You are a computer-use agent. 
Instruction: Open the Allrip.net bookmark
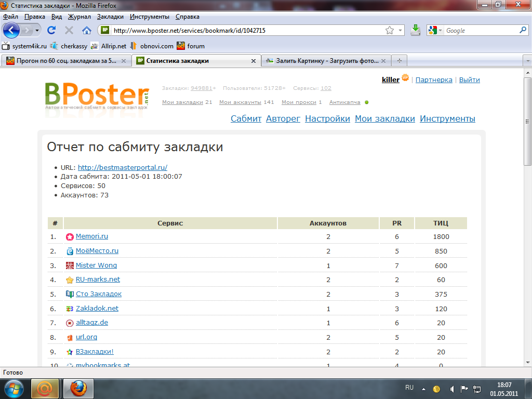pos(109,46)
